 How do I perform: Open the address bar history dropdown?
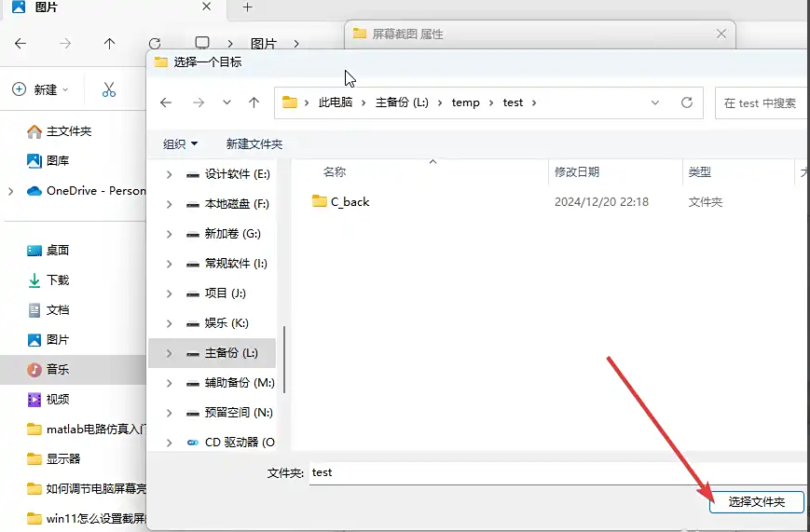tap(655, 102)
